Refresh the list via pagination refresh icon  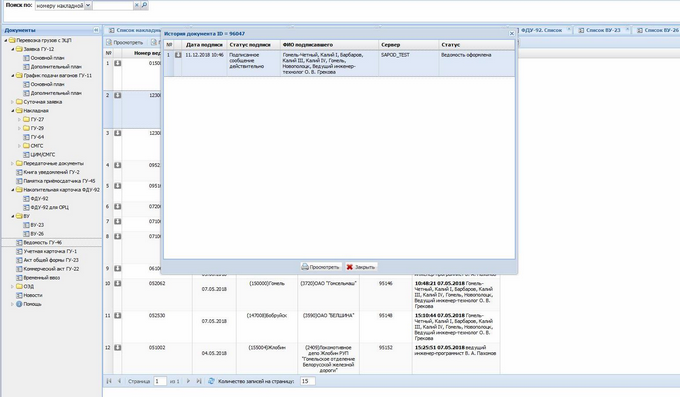pos(211,381)
